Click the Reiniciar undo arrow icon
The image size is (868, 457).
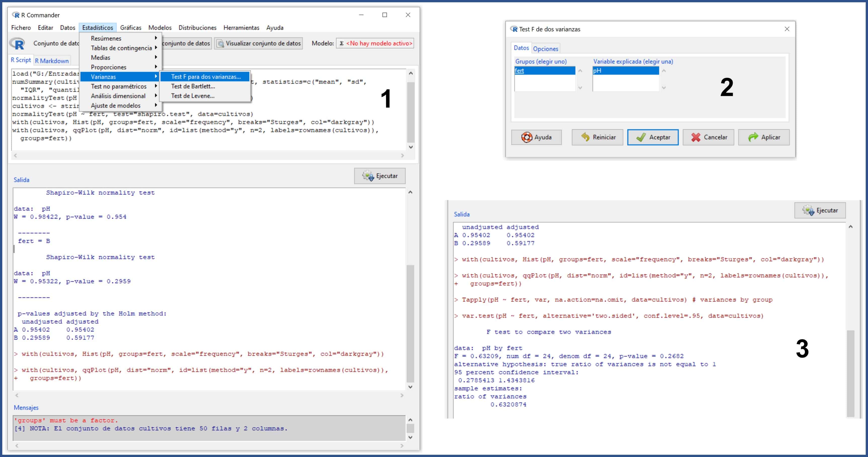[585, 138]
